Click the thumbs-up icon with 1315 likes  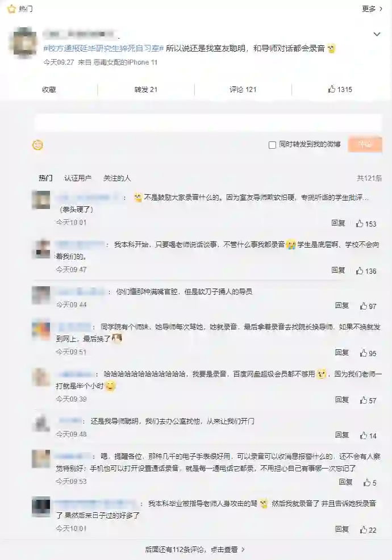(332, 89)
